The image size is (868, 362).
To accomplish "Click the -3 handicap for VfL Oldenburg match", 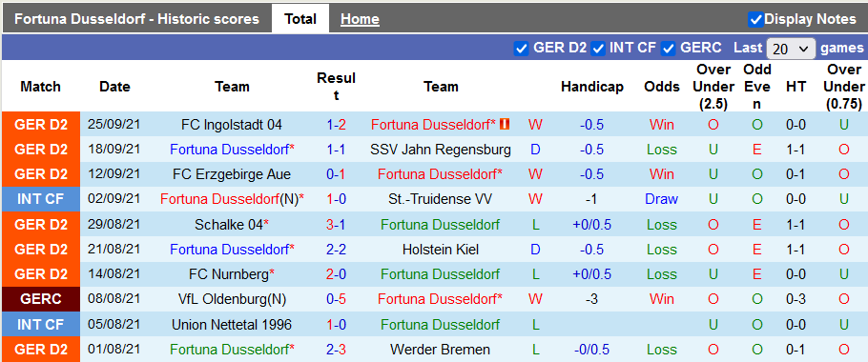I will coord(591,299).
